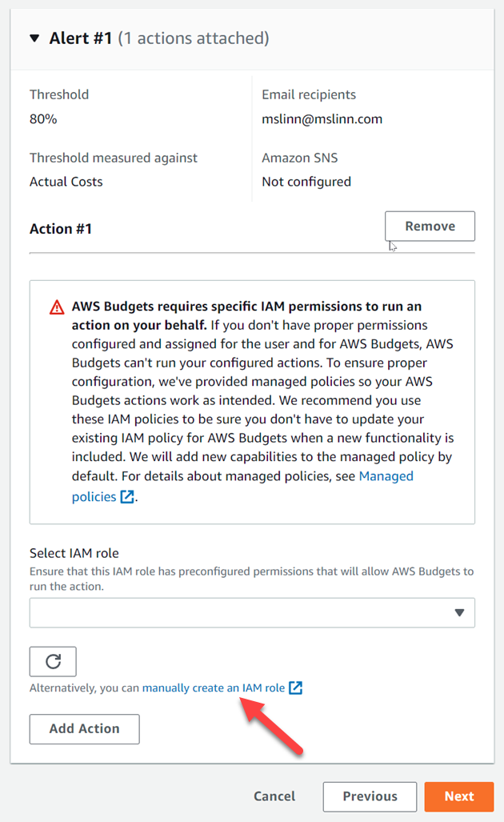Image resolution: width=504 pixels, height=822 pixels.
Task: Click Amazon SNS "Not configured" text
Action: pos(306,182)
